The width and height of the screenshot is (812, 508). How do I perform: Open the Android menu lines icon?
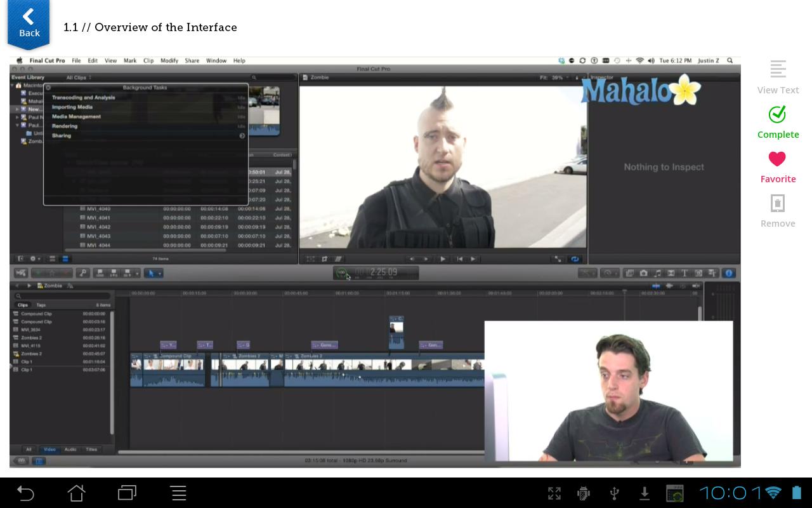point(178,493)
